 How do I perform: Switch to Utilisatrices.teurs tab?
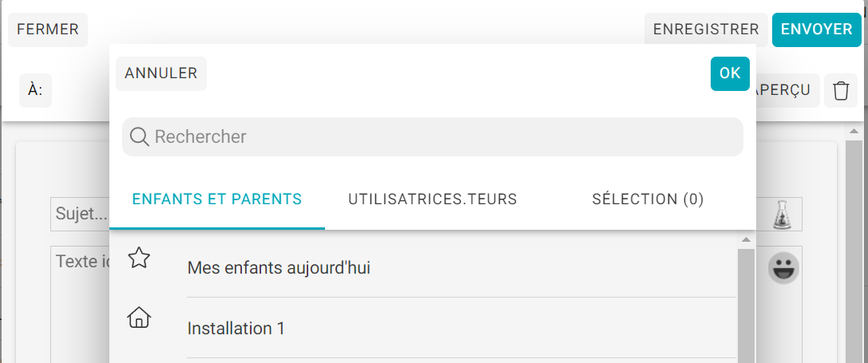(432, 199)
